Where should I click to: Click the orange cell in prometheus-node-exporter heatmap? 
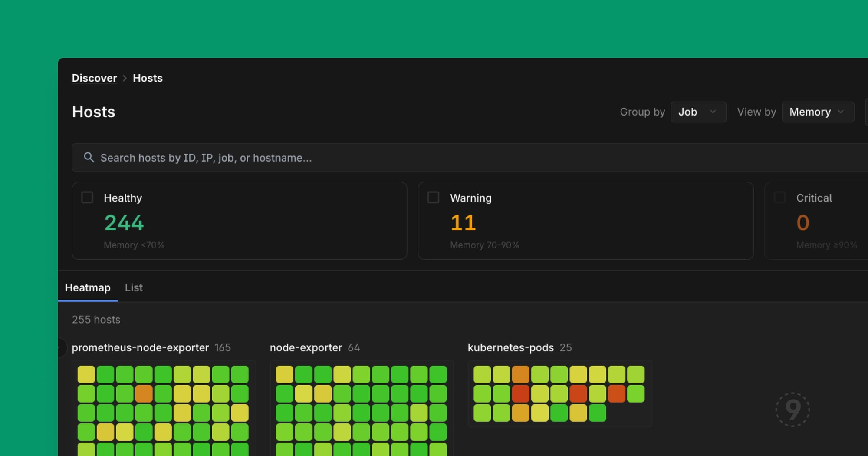[144, 393]
